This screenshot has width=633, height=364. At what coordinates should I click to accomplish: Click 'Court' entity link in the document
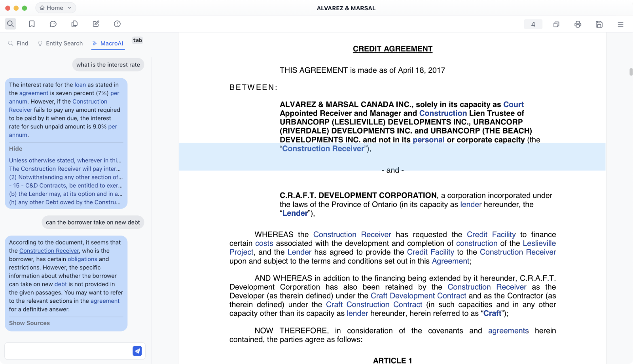coord(514,104)
